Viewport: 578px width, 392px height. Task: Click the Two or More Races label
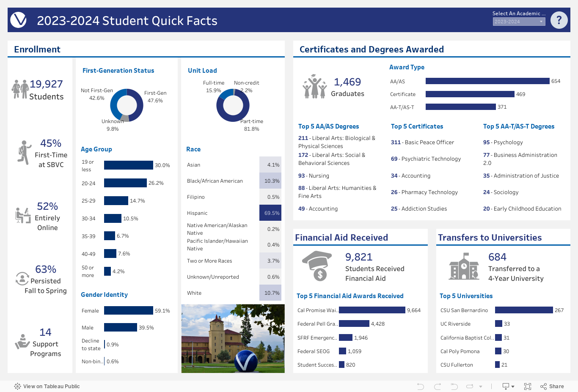click(209, 261)
